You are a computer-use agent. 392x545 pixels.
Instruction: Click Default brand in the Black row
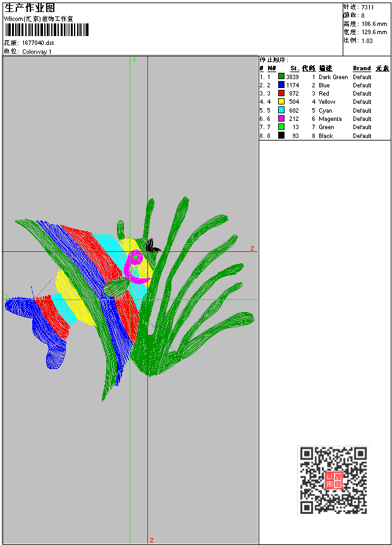click(x=362, y=136)
